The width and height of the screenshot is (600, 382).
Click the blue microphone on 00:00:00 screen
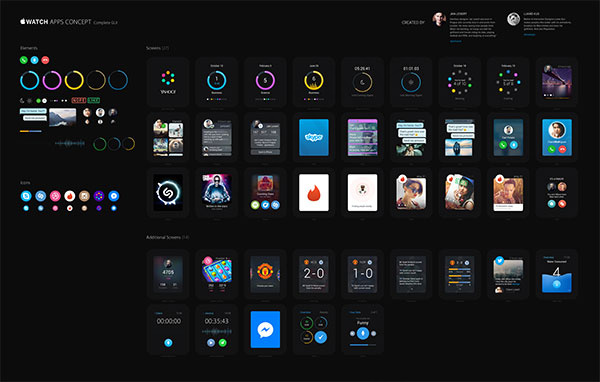[168, 343]
